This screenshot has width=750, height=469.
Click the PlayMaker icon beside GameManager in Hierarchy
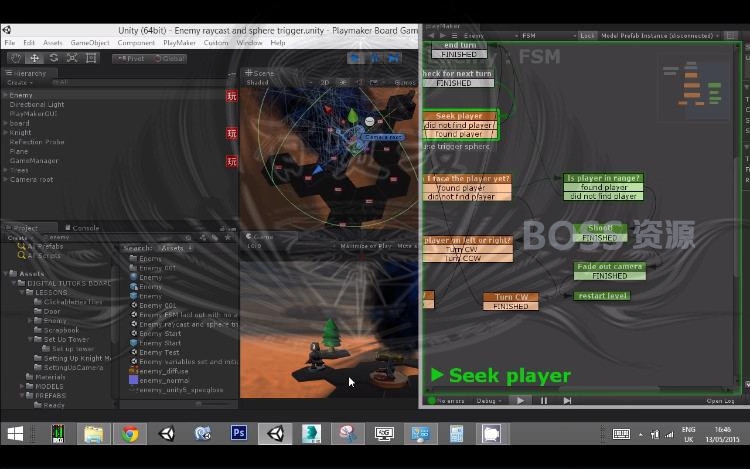click(232, 162)
